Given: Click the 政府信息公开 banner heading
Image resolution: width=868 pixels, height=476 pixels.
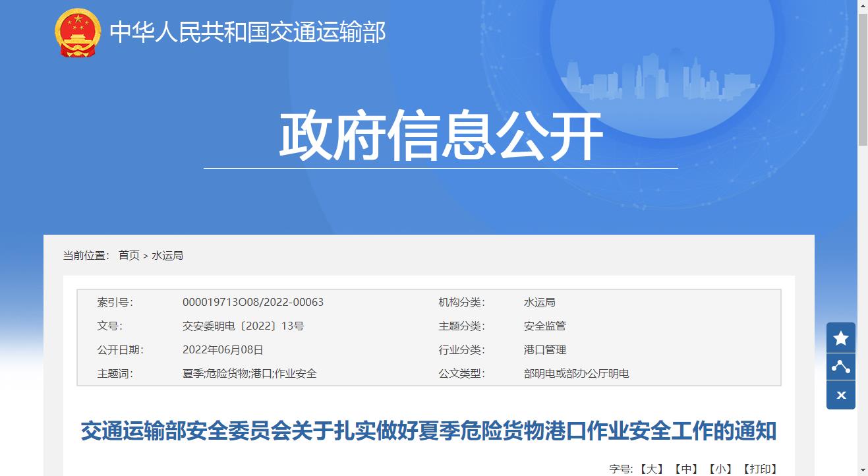Looking at the screenshot, I should (441, 137).
